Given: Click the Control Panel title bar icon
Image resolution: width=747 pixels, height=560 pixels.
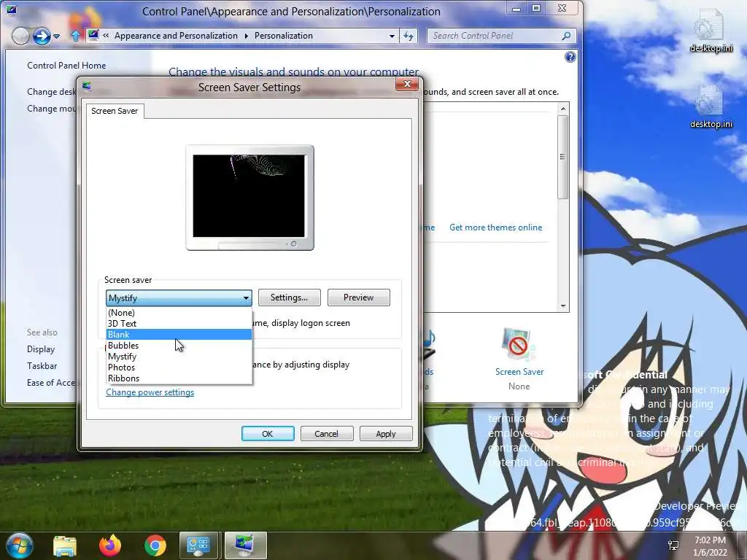Looking at the screenshot, I should pos(12,9).
